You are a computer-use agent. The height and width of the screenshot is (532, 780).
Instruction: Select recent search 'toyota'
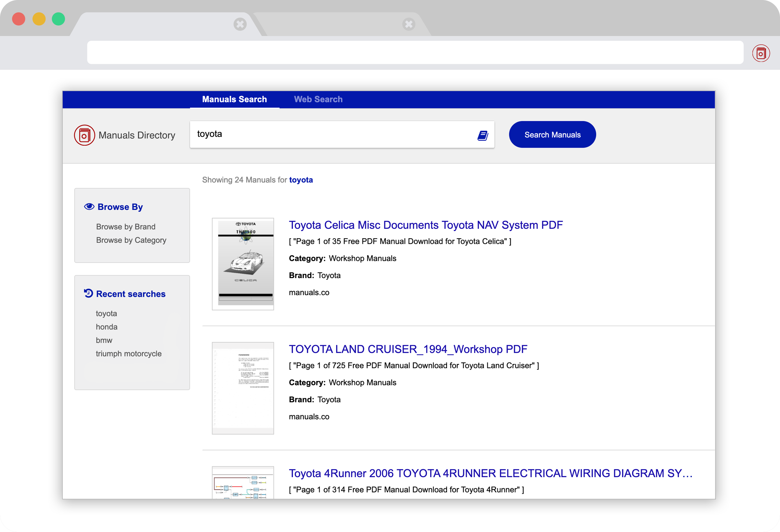[106, 314]
